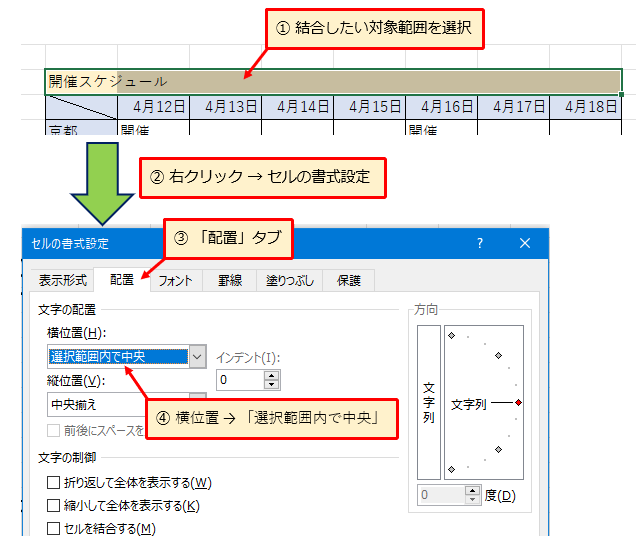
Task: Open the 保護 tab
Action: click(x=348, y=281)
